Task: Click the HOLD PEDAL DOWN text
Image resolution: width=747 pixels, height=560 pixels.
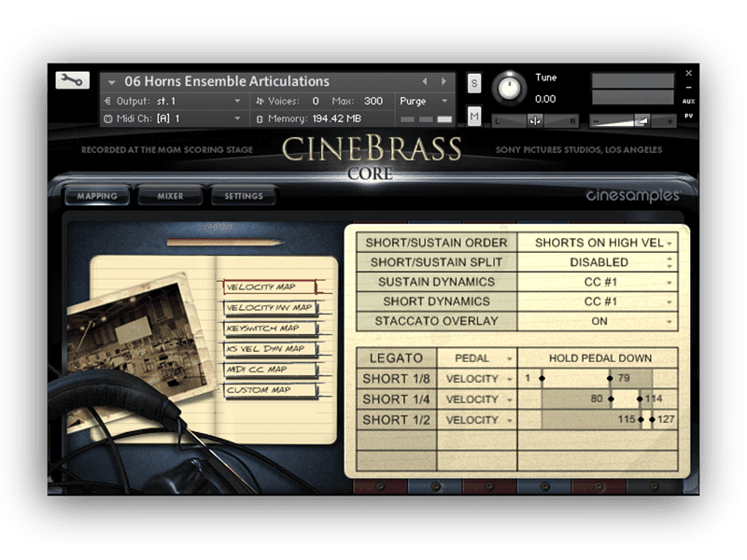Action: point(599,358)
